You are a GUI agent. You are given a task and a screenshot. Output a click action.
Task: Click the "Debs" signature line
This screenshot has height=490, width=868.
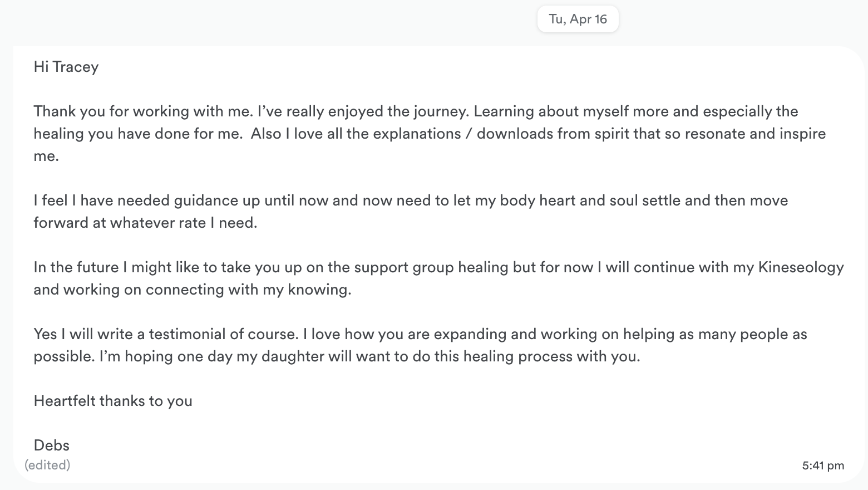tap(52, 445)
